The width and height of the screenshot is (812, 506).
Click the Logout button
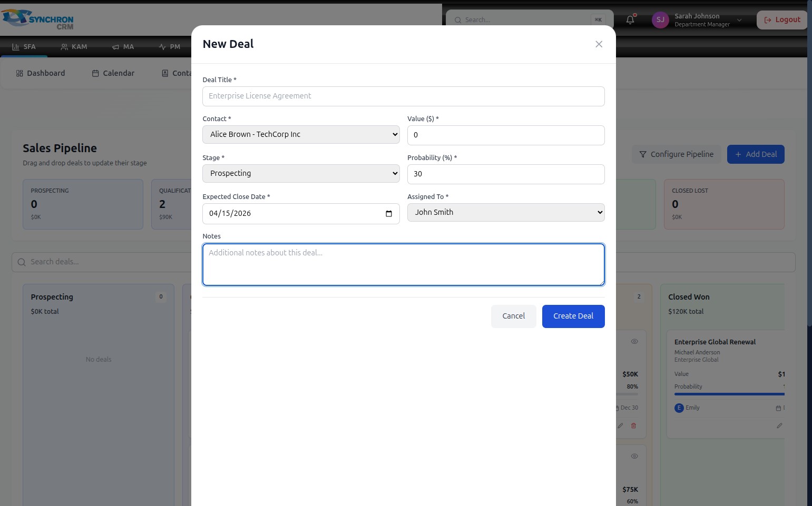tap(782, 20)
